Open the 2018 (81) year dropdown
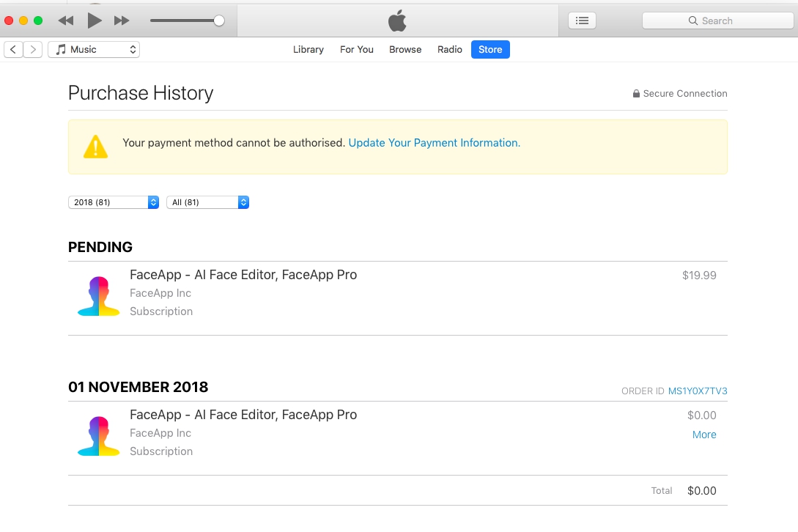Image resolution: width=798 pixels, height=532 pixels. coord(114,202)
